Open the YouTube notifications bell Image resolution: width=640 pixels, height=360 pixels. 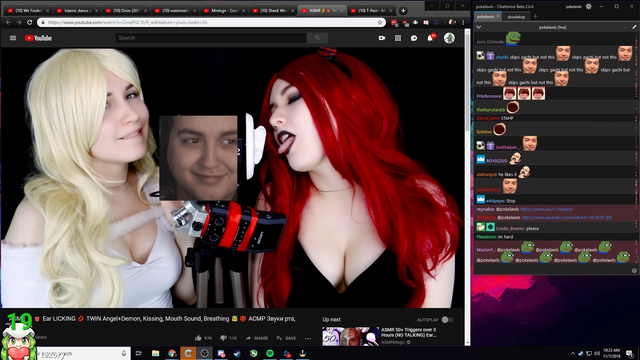pos(430,38)
